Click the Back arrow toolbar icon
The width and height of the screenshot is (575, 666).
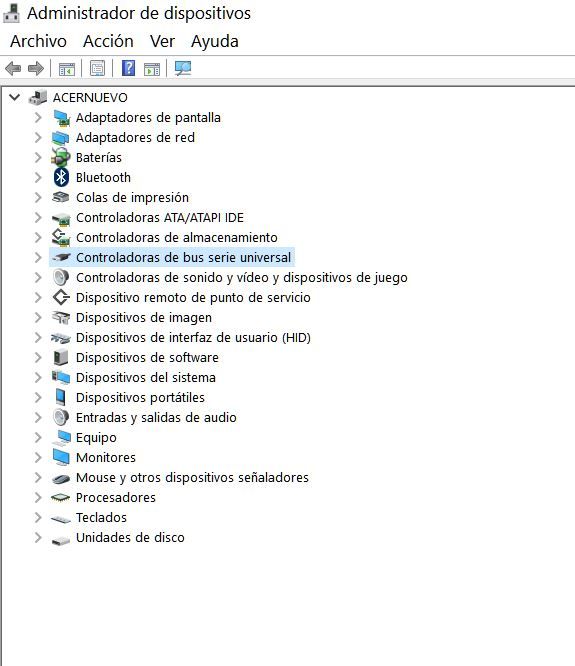pyautogui.click(x=13, y=68)
